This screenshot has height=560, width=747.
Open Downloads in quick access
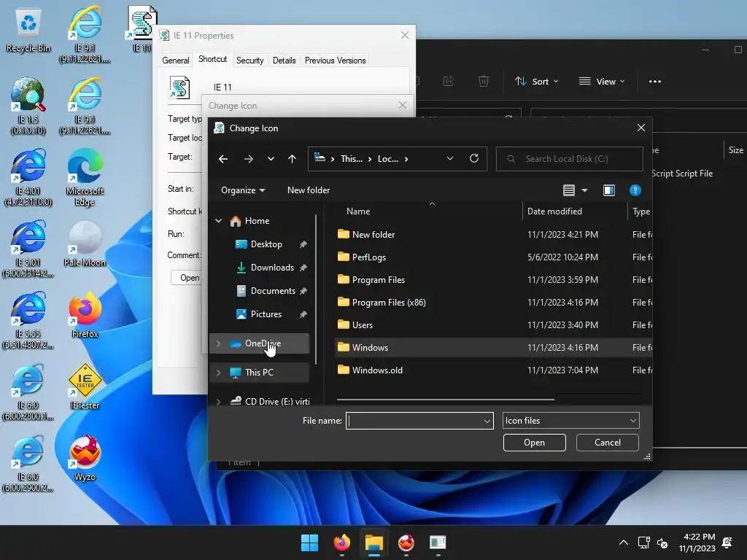272,267
